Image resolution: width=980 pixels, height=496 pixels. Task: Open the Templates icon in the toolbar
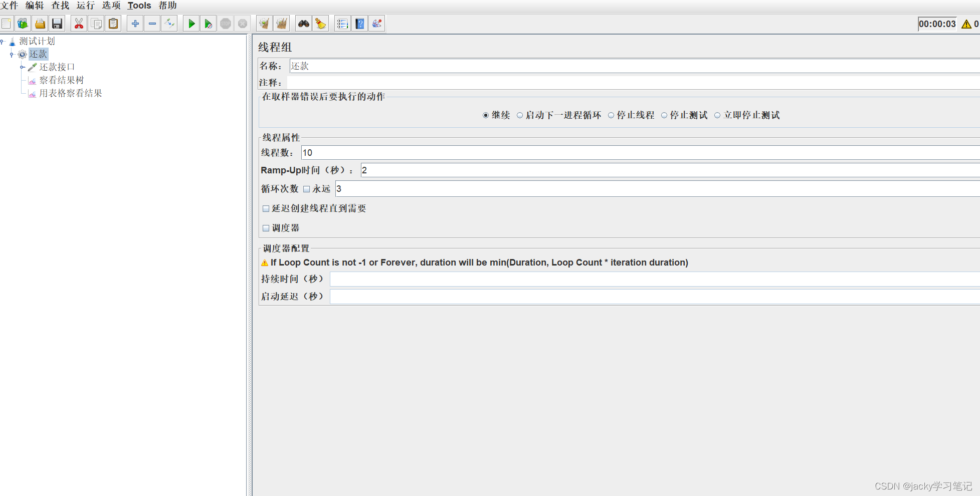pos(23,24)
